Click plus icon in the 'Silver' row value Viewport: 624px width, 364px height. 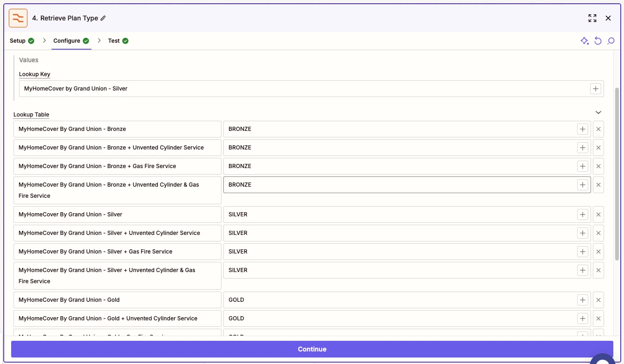(x=583, y=214)
